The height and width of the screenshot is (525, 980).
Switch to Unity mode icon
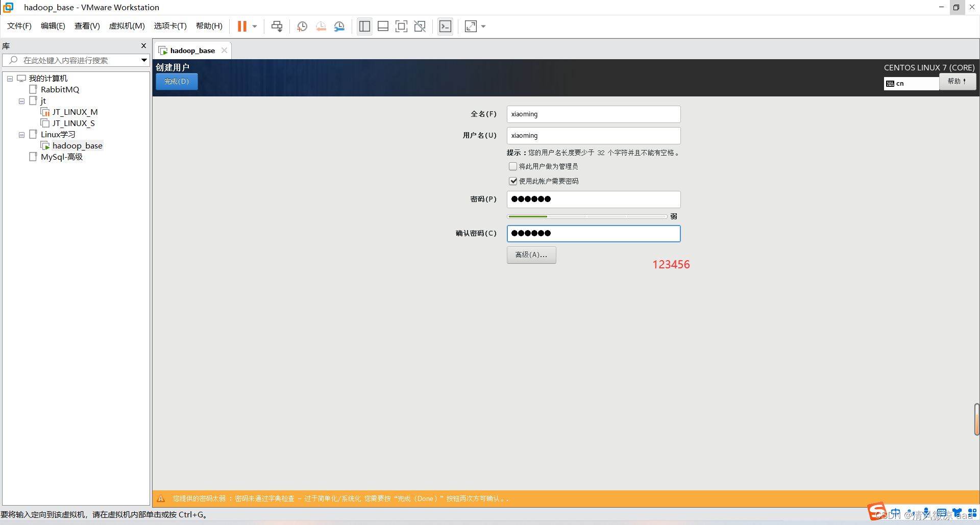pos(420,26)
